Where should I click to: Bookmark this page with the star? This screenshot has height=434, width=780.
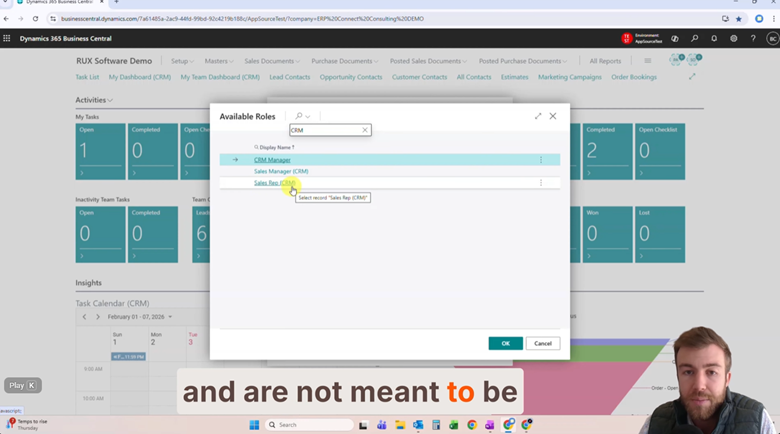pyautogui.click(x=739, y=18)
